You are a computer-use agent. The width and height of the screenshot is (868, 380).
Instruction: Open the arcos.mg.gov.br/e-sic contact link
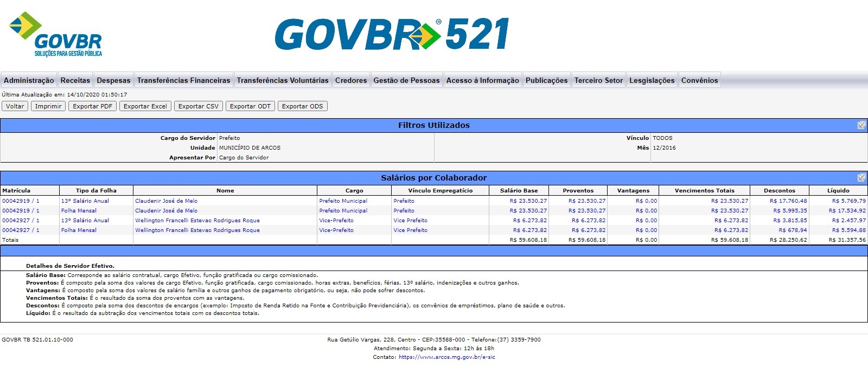point(447,357)
